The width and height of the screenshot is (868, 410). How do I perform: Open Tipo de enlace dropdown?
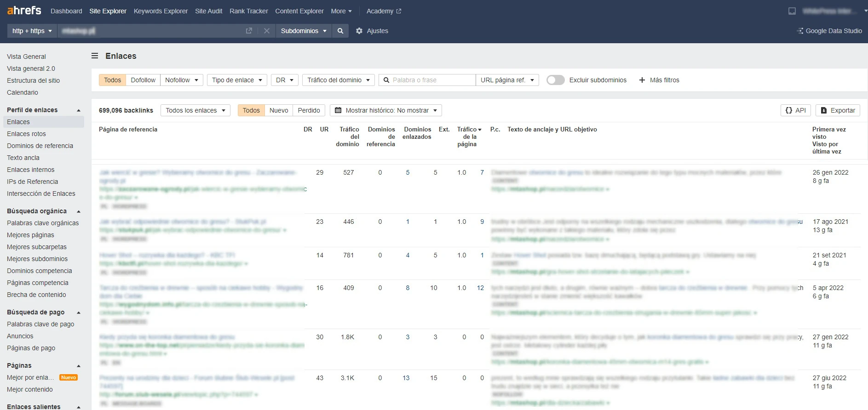pyautogui.click(x=237, y=80)
